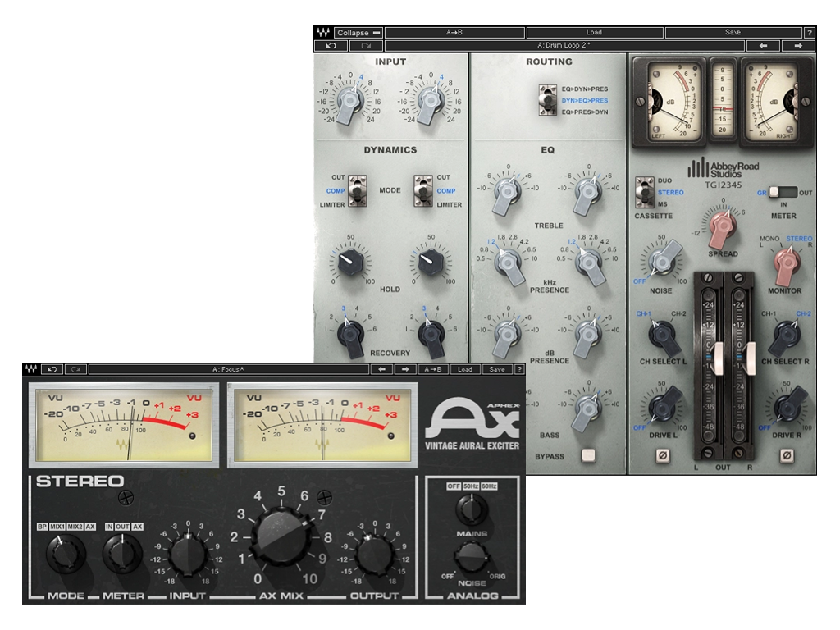This screenshot has width=840, height=630.
Task: Click A→B compare button in Aphex Exciter
Action: pyautogui.click(x=433, y=369)
